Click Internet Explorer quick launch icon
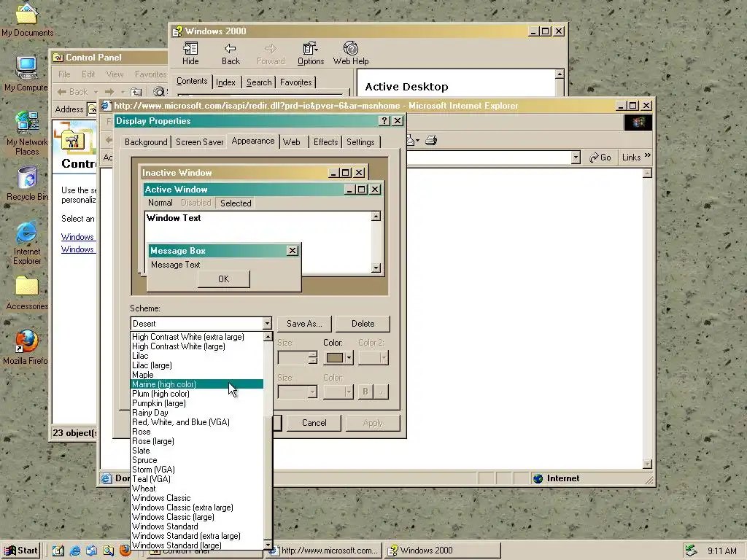747x560 pixels. pyautogui.click(x=75, y=551)
